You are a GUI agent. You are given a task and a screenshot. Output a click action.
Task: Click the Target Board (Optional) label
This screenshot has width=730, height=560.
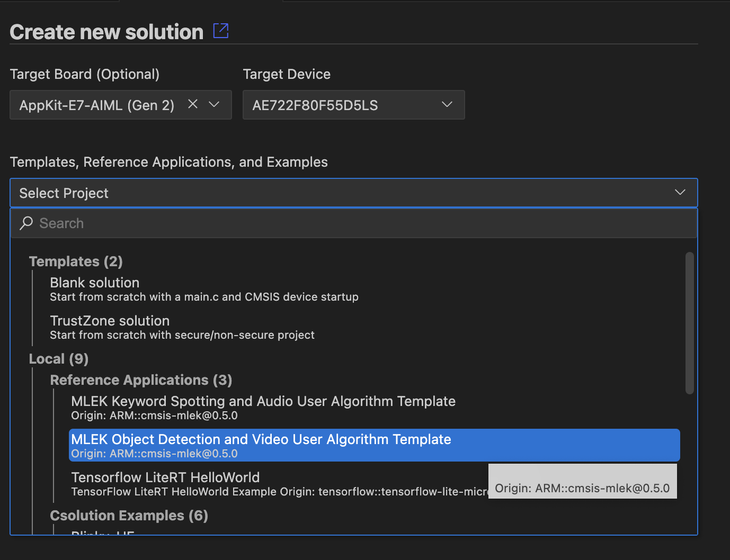85,74
